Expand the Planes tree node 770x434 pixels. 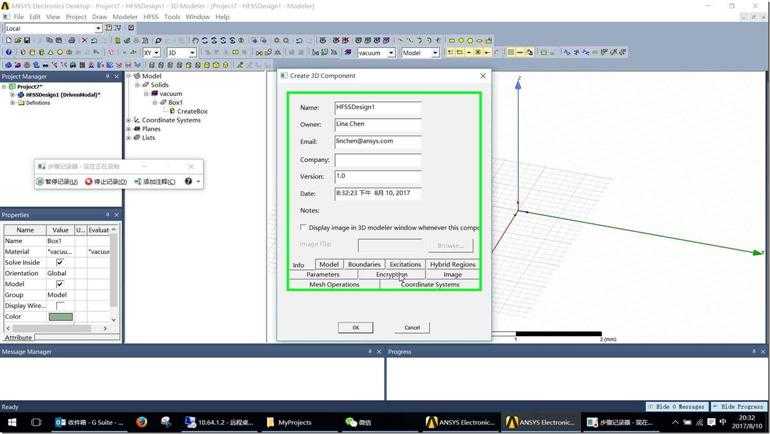coord(129,129)
